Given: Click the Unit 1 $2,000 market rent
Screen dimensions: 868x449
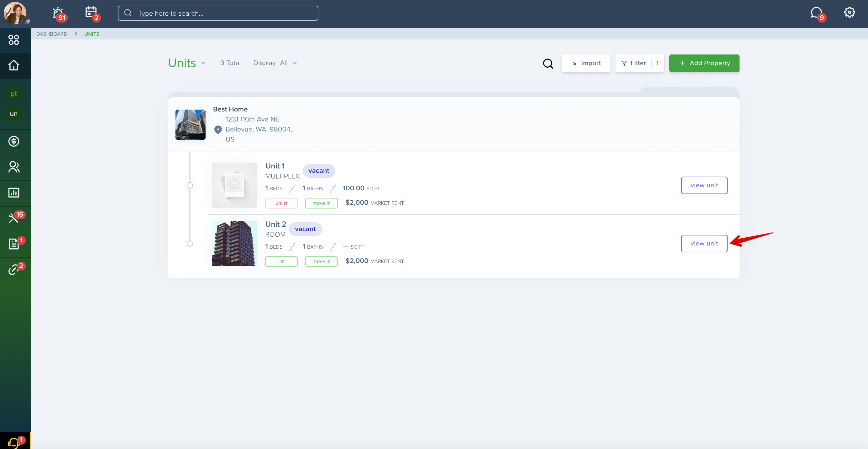Looking at the screenshot, I should [374, 203].
